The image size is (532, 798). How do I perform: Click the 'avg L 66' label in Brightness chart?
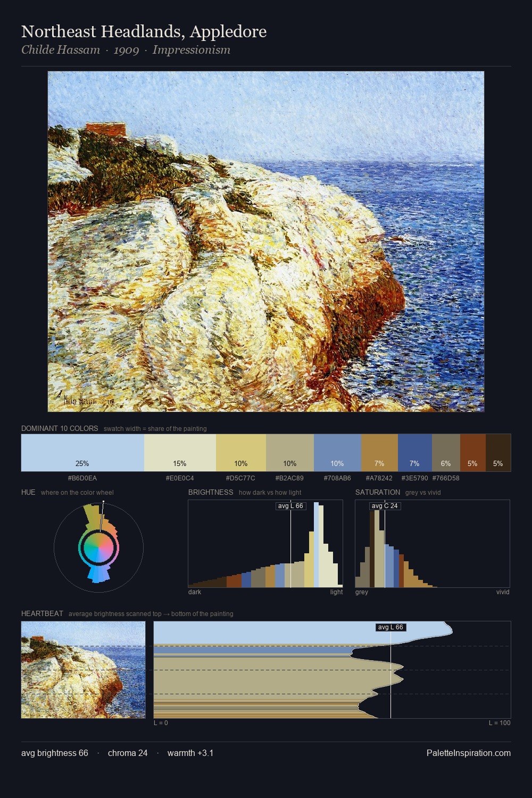tap(291, 506)
